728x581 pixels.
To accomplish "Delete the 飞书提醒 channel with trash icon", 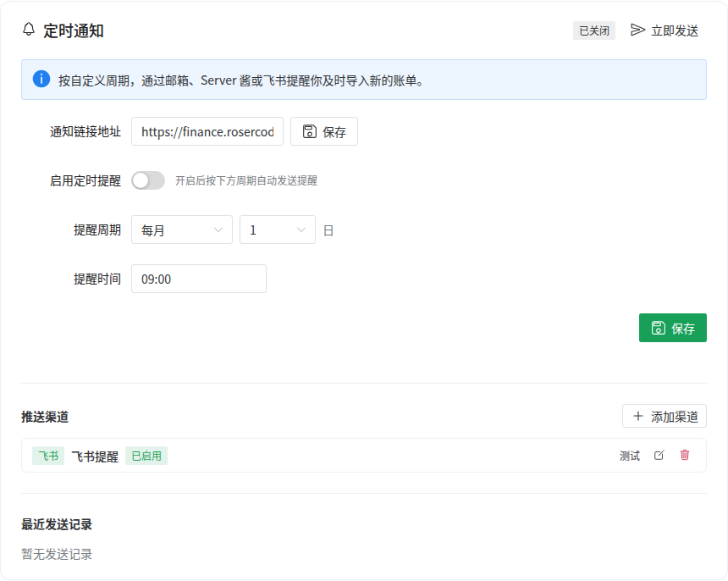I will point(685,455).
